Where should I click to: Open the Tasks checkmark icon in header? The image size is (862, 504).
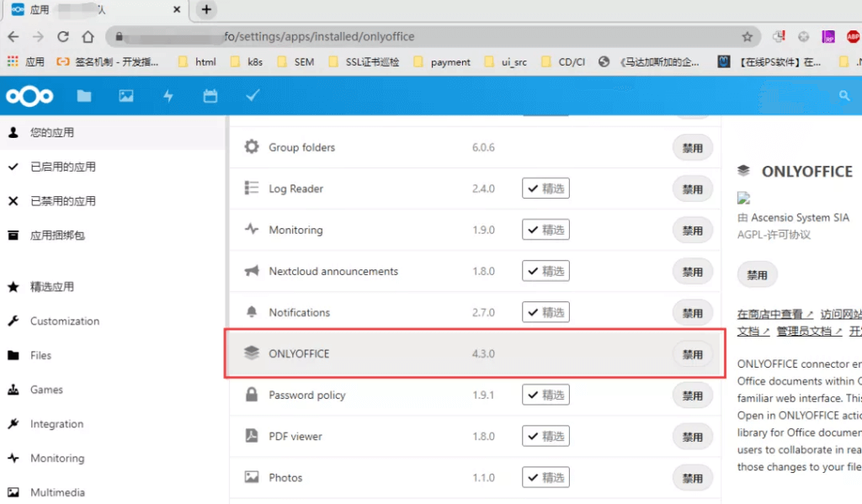tap(253, 96)
